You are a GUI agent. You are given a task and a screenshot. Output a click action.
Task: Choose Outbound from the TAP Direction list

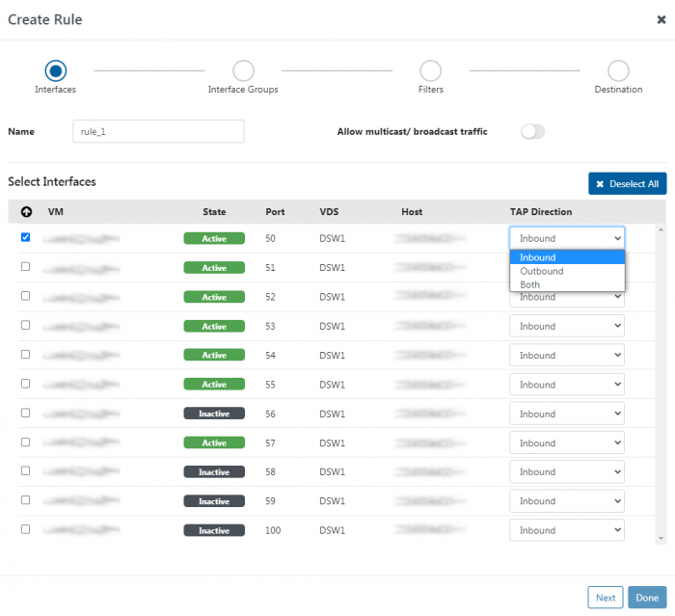pyautogui.click(x=541, y=271)
